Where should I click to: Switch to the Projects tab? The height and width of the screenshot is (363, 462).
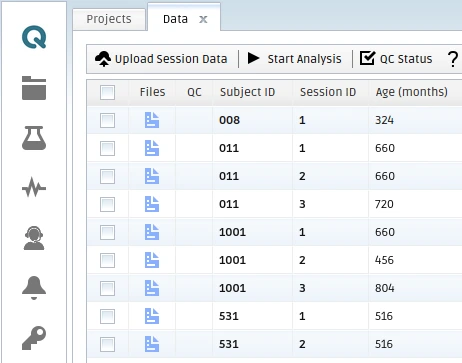109,19
